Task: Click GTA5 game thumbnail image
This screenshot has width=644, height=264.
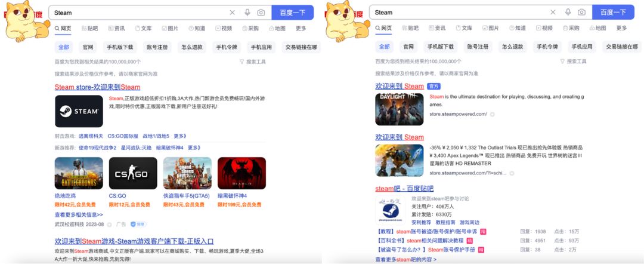Action: tap(187, 173)
